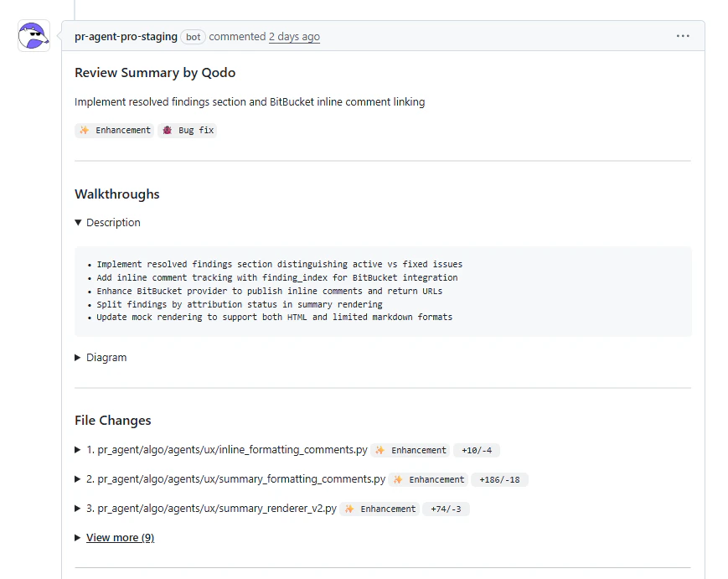Select the Bug fix label
Viewport: 728px width, 579px height.
187,130
